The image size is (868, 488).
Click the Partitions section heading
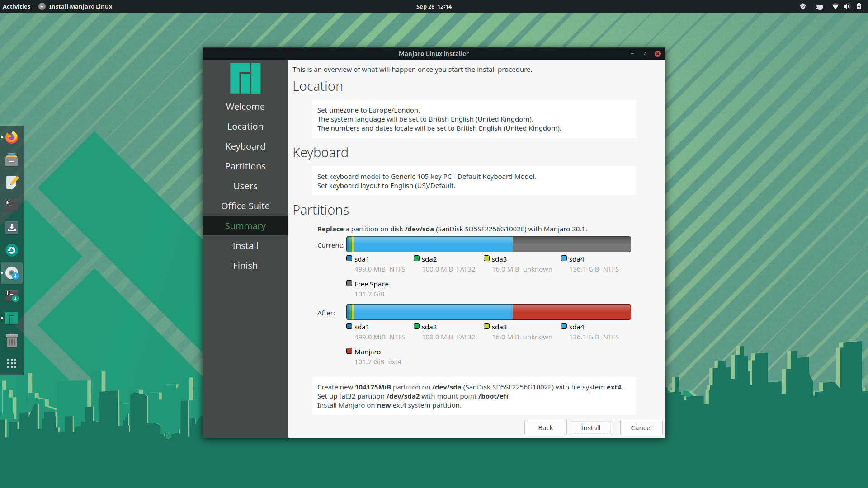(321, 210)
